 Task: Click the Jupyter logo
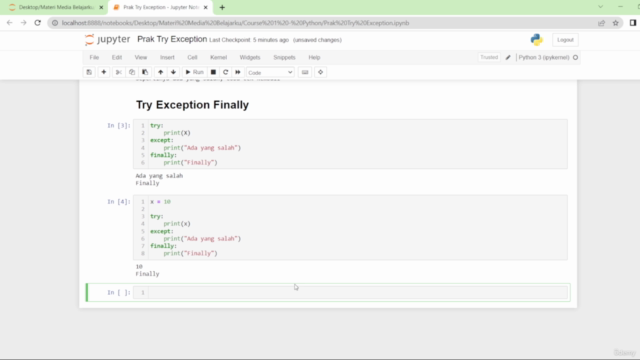[107, 40]
